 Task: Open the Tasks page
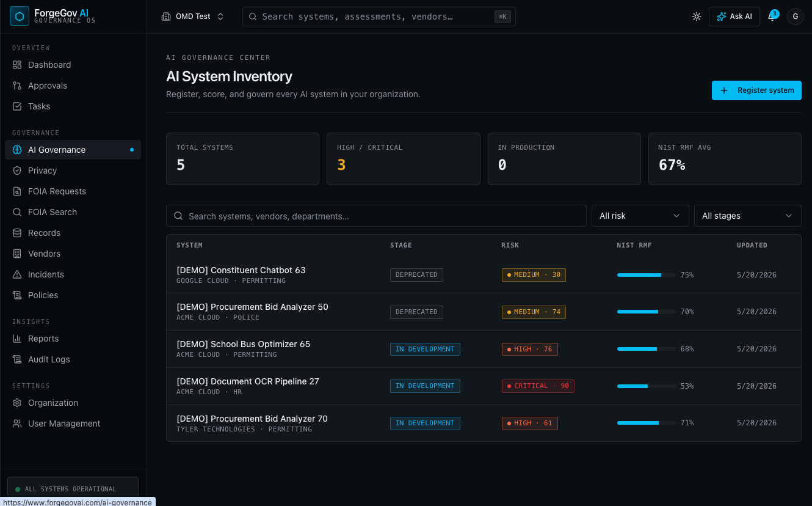point(73,106)
